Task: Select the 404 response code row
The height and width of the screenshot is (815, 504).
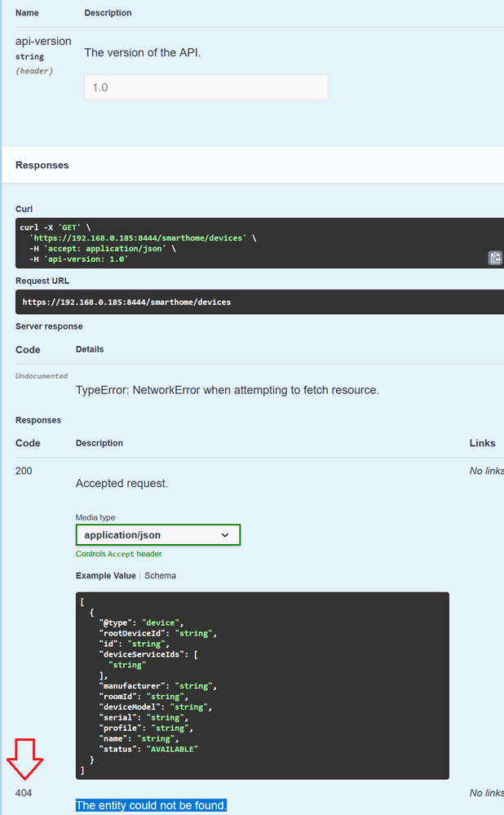Action: pos(24,792)
